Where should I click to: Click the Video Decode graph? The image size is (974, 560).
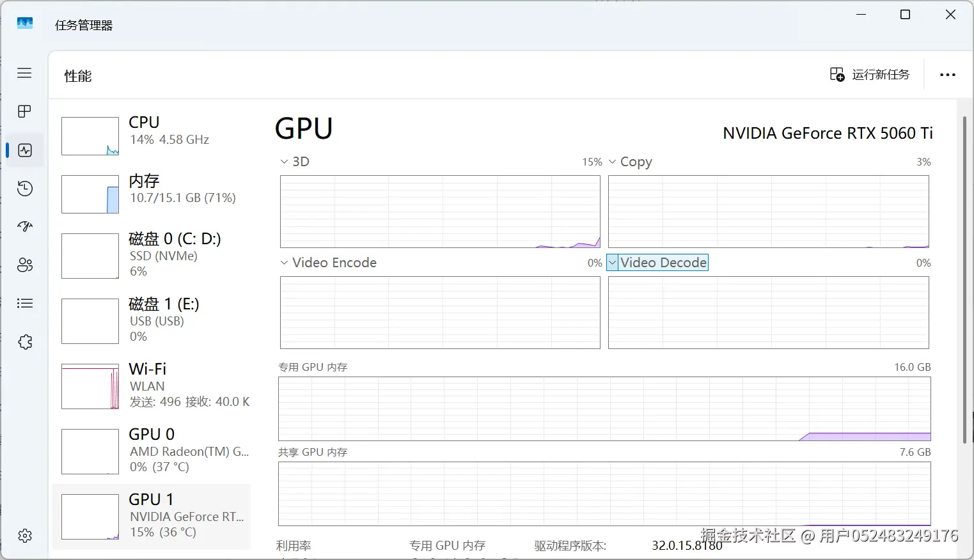pyautogui.click(x=769, y=313)
